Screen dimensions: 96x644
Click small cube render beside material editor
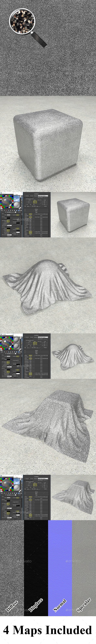coord(73,214)
